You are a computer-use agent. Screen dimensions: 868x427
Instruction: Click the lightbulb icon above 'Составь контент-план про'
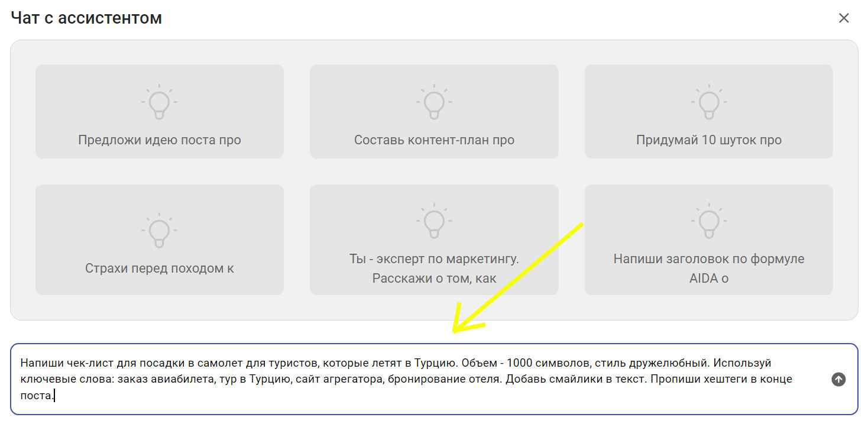434,102
